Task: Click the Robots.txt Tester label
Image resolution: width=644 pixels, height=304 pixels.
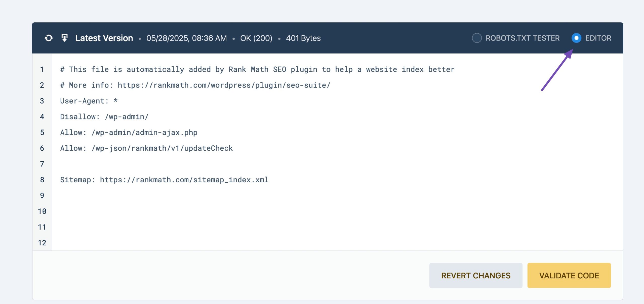Action: (x=522, y=38)
